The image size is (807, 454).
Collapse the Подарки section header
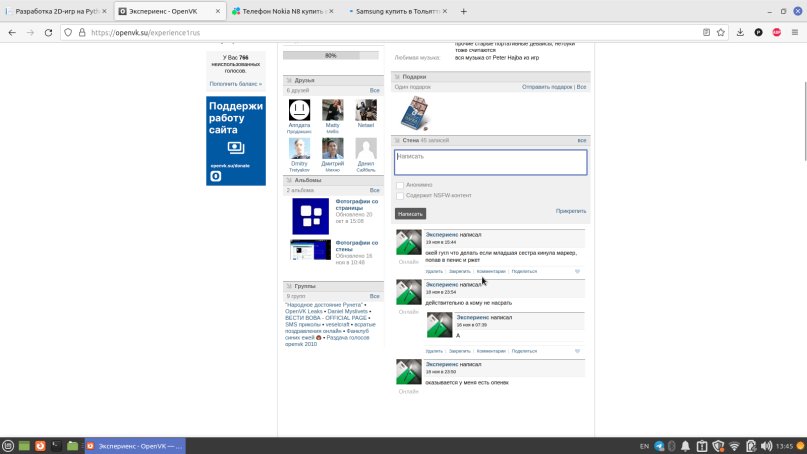[414, 77]
